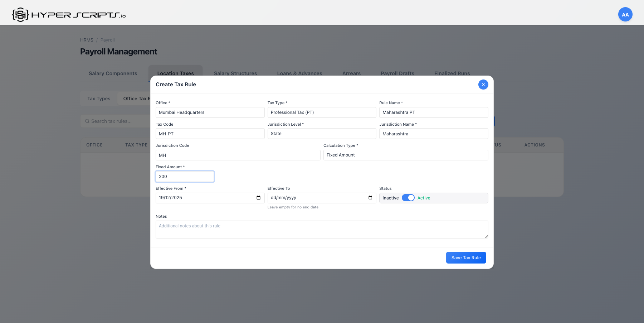Click into the Rule Name field
644x323 pixels.
pos(433,112)
